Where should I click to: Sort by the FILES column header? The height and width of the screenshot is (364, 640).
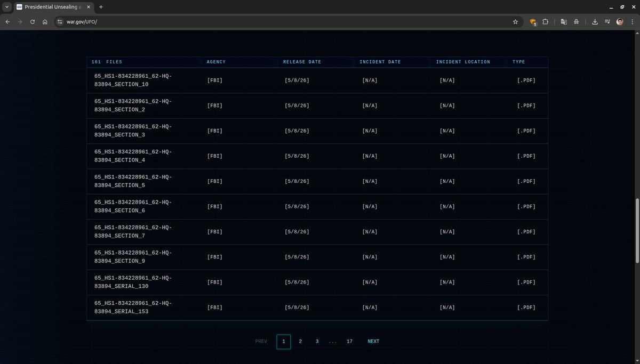coord(107,62)
